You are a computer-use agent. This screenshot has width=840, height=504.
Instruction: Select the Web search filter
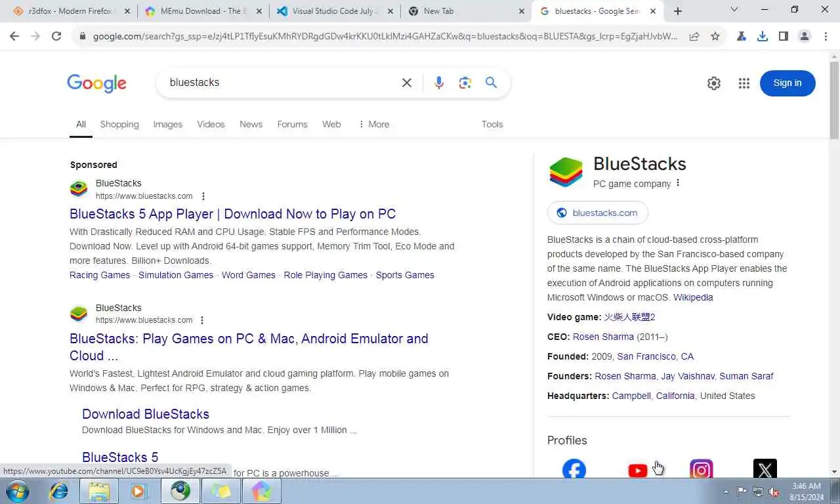(x=331, y=124)
